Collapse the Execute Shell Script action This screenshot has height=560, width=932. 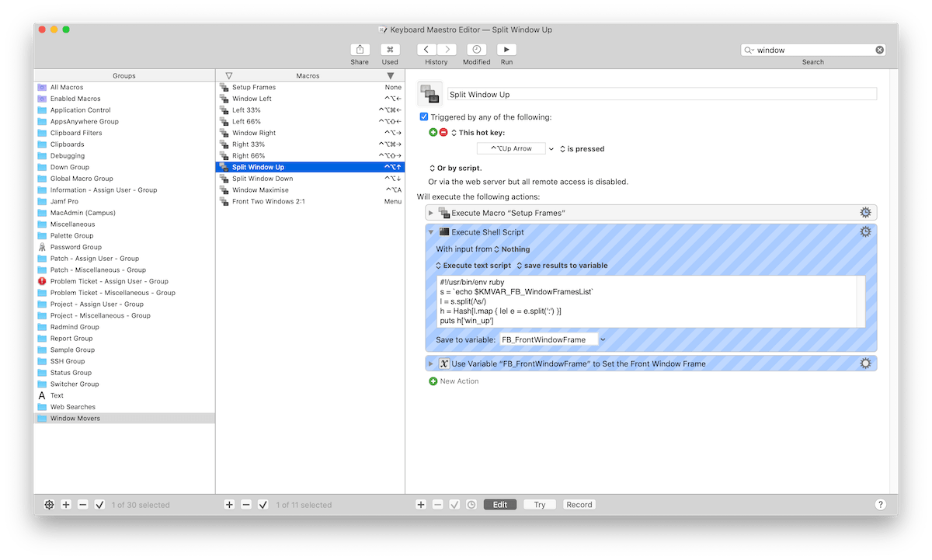point(431,232)
